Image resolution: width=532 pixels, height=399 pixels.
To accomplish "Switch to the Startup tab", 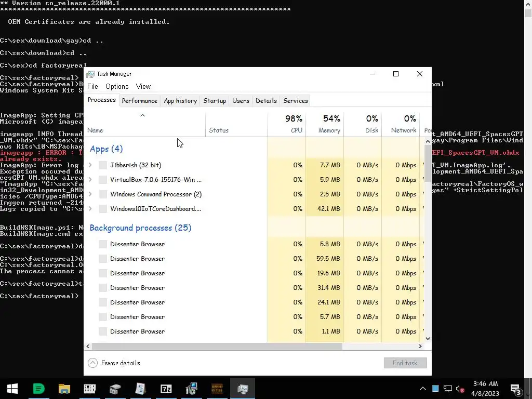I will 215,101.
